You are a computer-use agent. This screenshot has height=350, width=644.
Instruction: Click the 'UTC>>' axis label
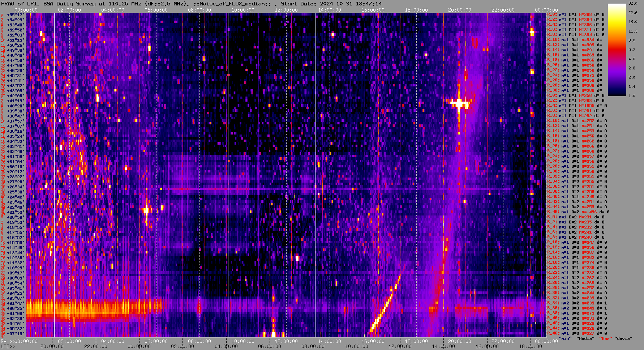click(8, 346)
